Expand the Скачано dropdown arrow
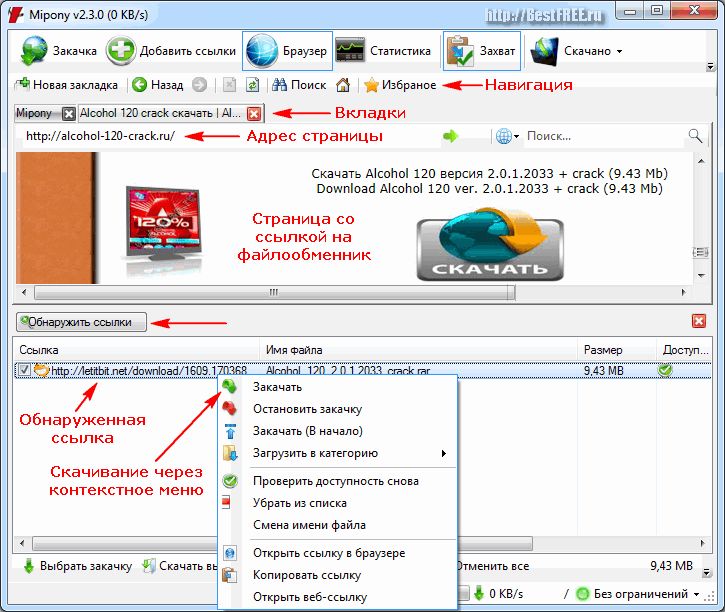Image resolution: width=725 pixels, height=612 pixels. [x=619, y=51]
